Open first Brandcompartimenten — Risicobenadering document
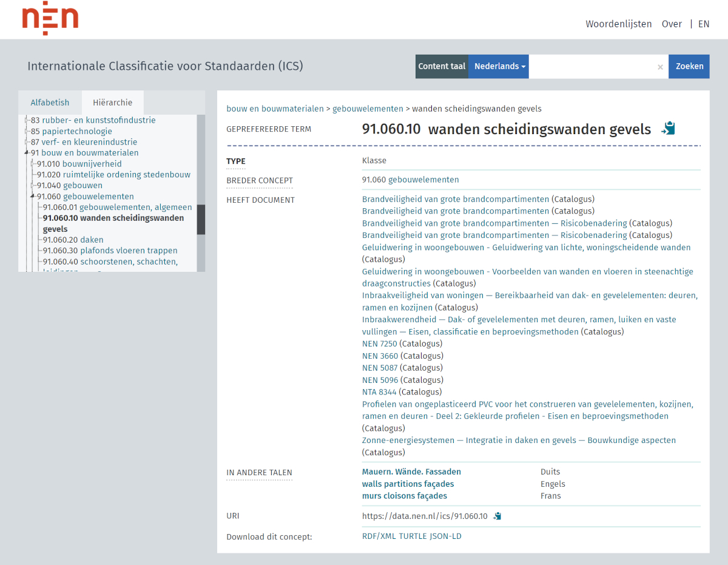The width and height of the screenshot is (728, 565). [x=494, y=223]
